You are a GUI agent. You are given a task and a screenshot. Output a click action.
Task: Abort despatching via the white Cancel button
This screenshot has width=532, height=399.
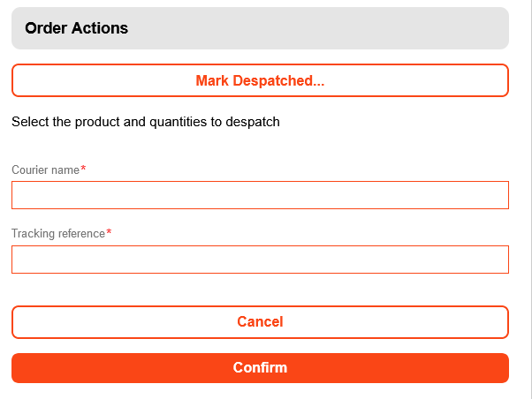[x=260, y=322]
